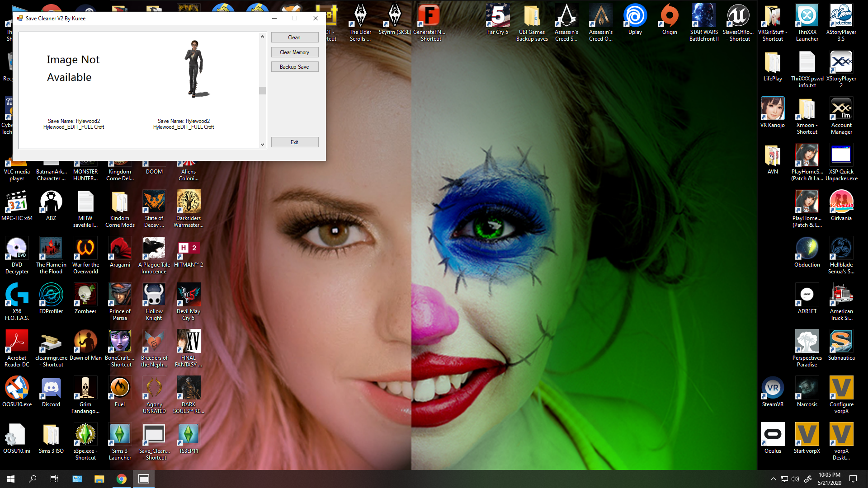Click the Backup Save button
The width and height of the screenshot is (868, 488).
[x=295, y=67]
